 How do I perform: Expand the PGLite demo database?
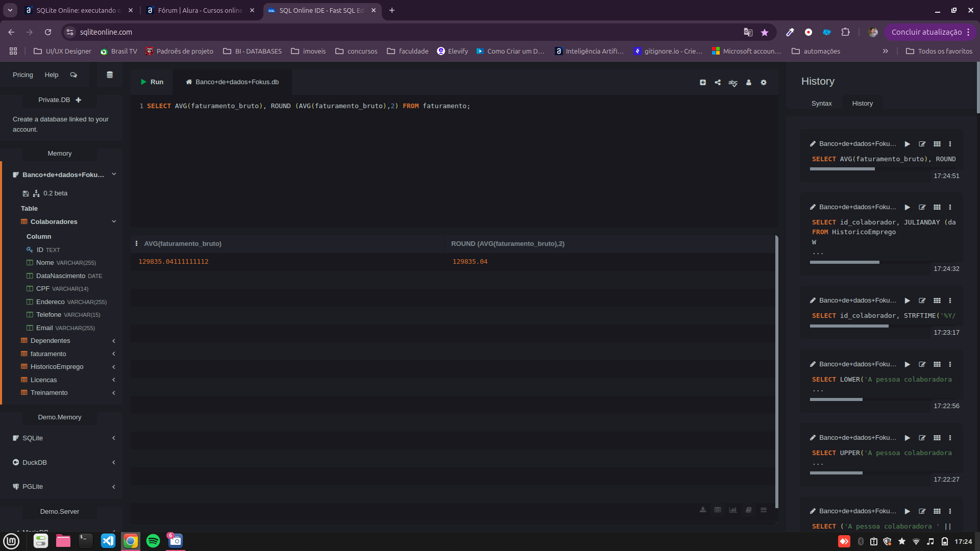[114, 487]
